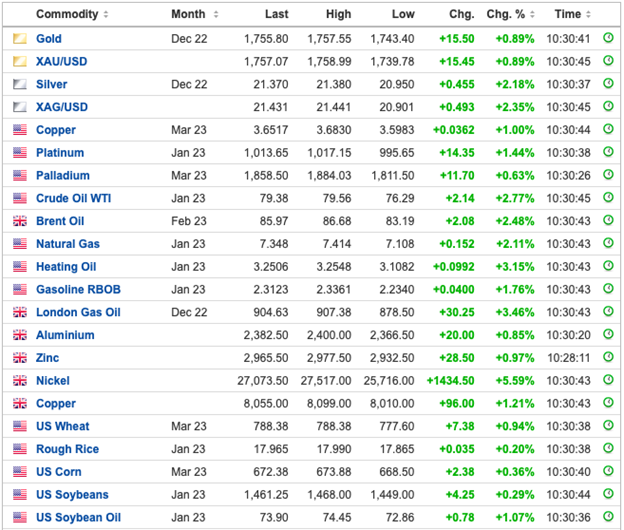Screen dimensions: 624x530
Task: Click the gold bar icon beside Gold
Action: (20, 39)
